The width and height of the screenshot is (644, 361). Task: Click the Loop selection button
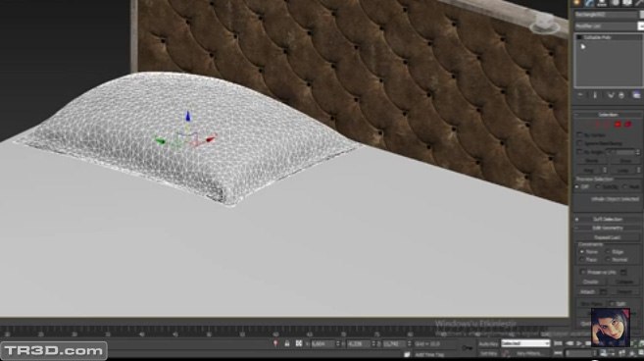pos(623,170)
